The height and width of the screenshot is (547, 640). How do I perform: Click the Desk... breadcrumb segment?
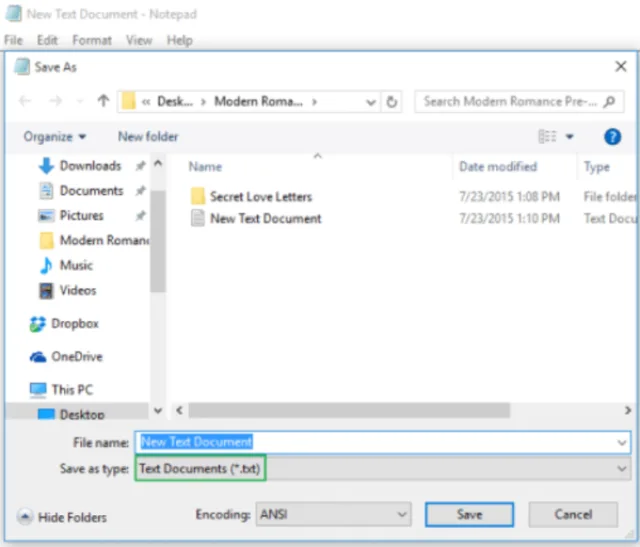tap(175, 101)
